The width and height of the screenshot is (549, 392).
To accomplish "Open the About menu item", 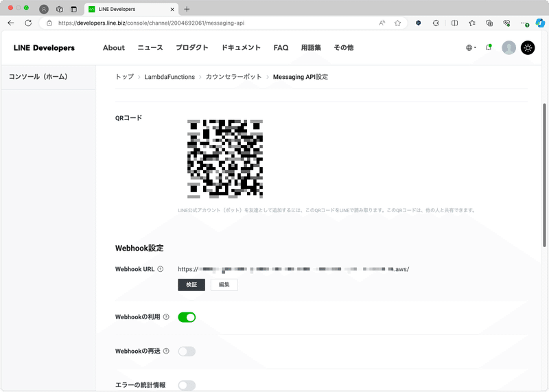I will (x=114, y=47).
